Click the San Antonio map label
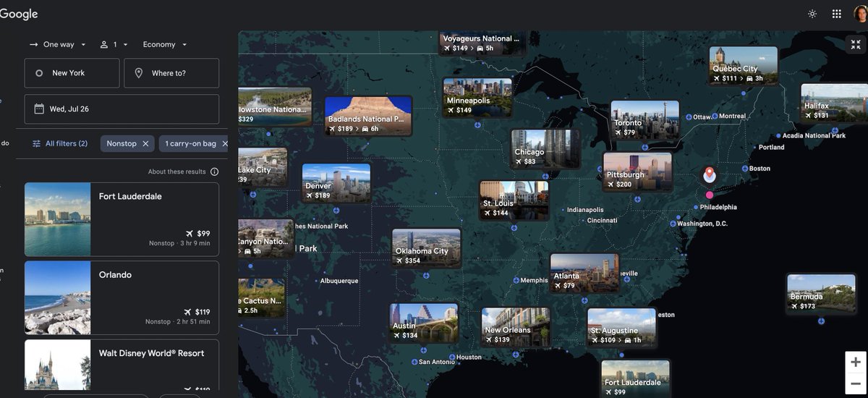This screenshot has width=868, height=398. coord(437,362)
